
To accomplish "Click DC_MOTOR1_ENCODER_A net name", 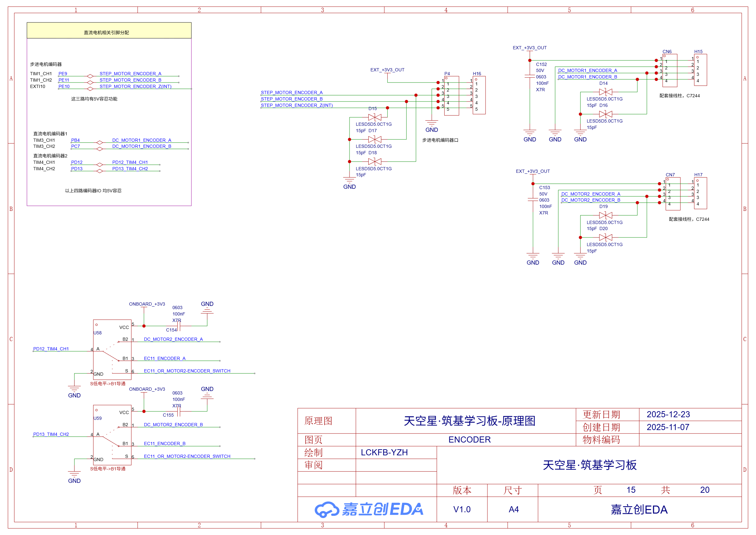I will [587, 70].
